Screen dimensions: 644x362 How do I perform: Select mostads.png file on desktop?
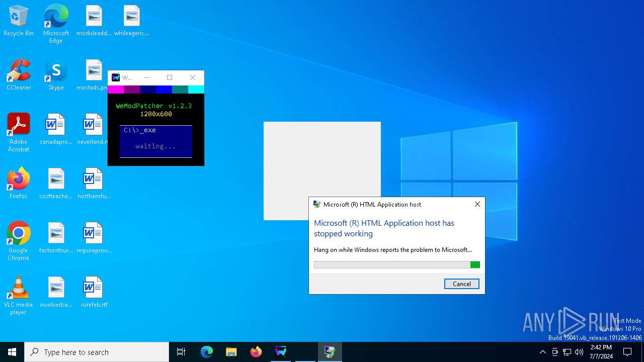point(94,75)
